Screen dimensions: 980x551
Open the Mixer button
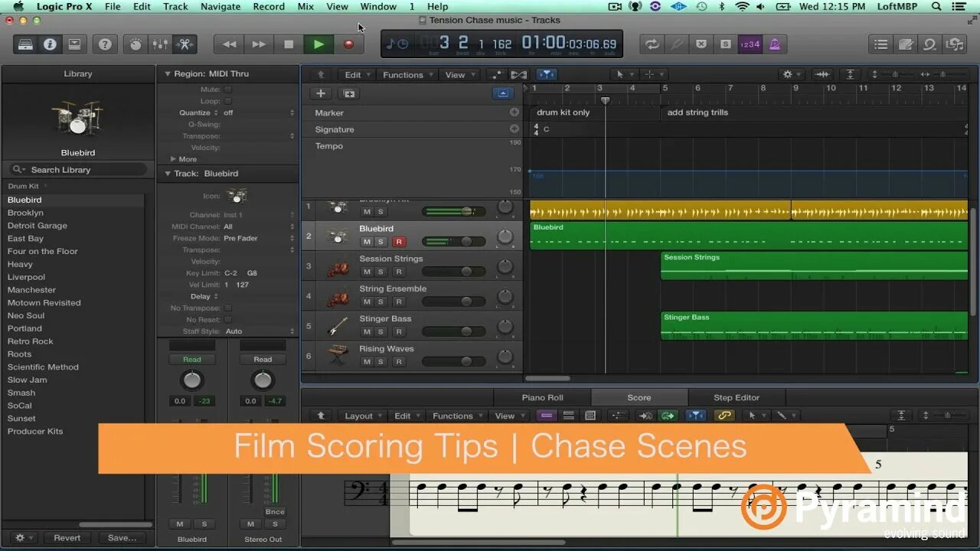pyautogui.click(x=160, y=44)
